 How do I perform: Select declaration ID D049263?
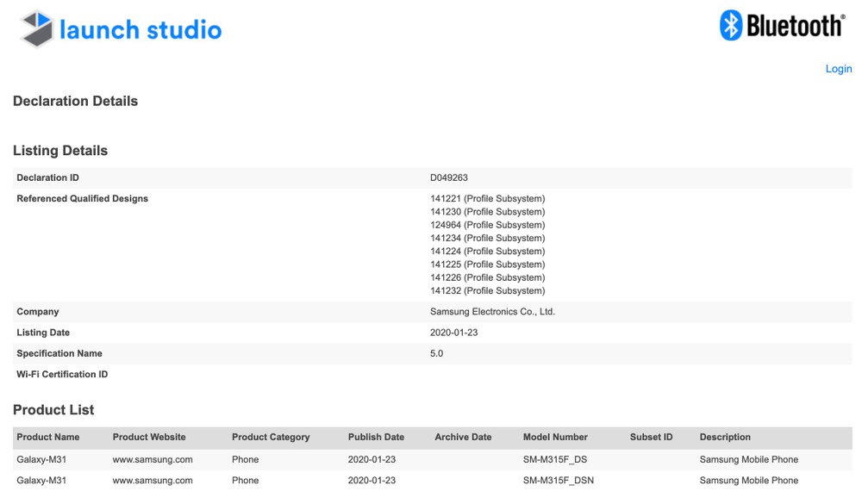(x=448, y=177)
